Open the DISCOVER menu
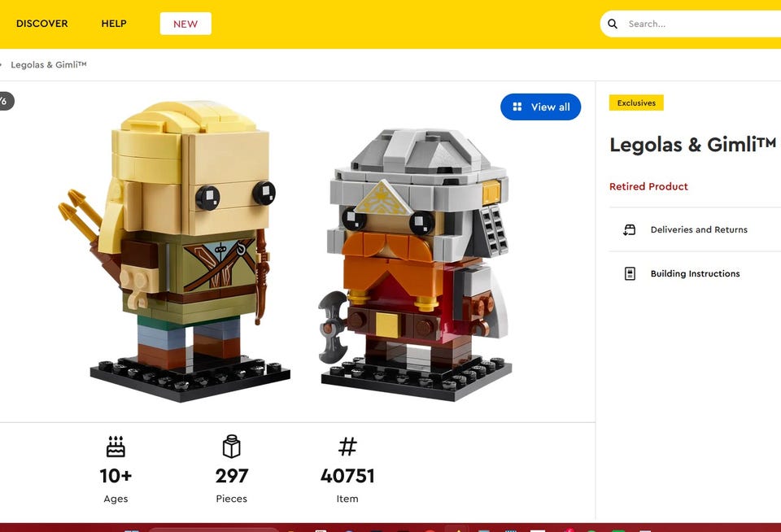781x532 pixels. [41, 24]
